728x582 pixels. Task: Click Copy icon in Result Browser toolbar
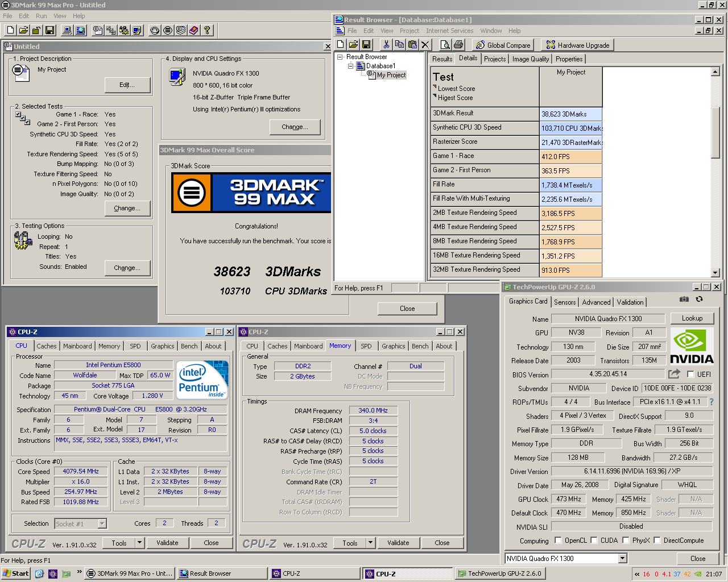tap(400, 44)
